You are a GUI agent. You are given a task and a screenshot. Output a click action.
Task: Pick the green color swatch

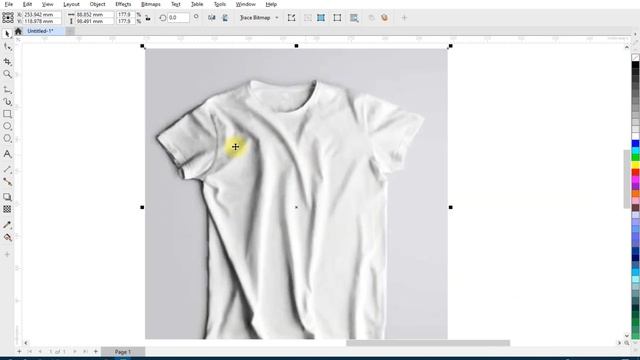[x=636, y=158]
